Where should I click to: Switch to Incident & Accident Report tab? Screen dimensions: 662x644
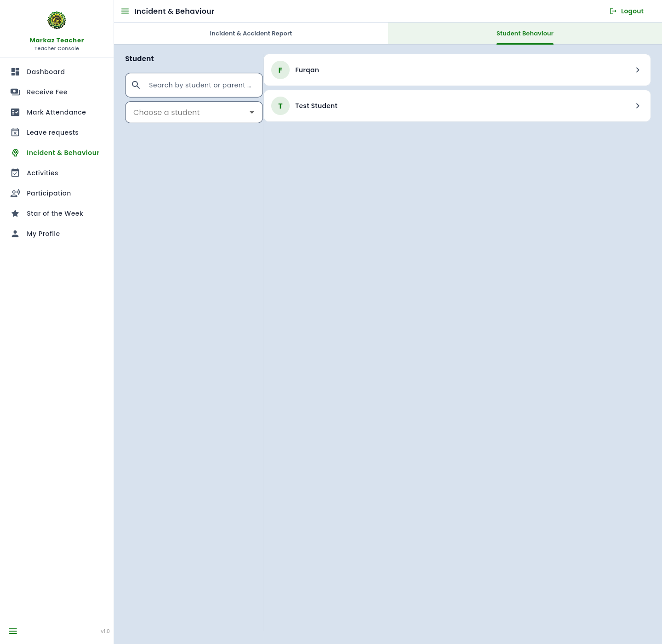pyautogui.click(x=251, y=34)
